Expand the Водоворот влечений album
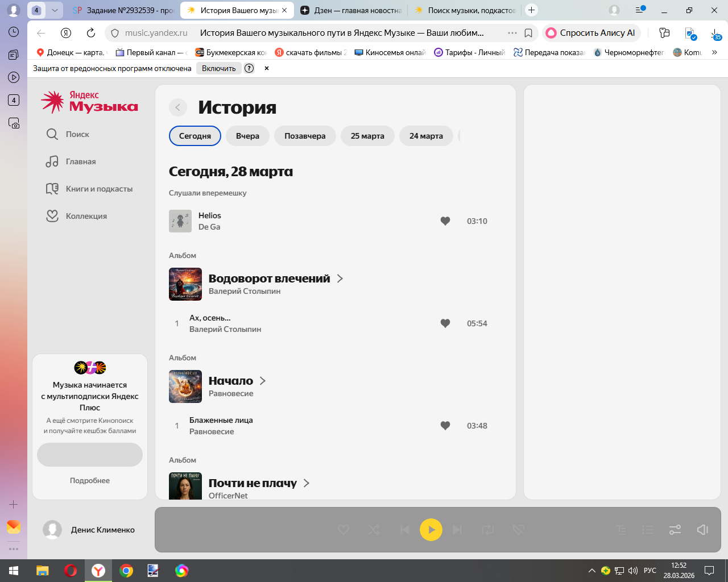 tap(340, 278)
